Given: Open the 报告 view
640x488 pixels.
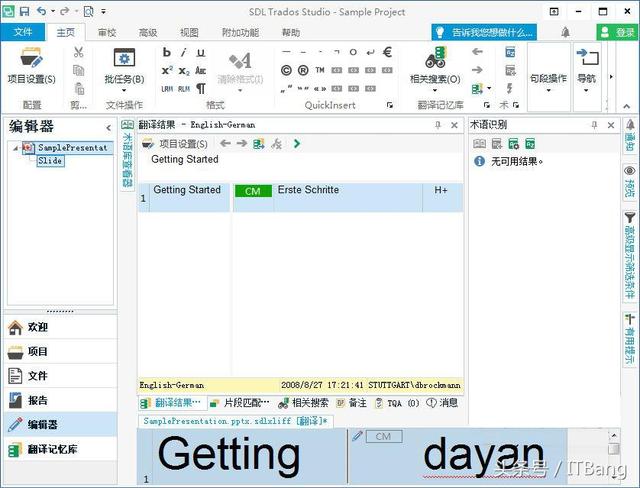Looking at the screenshot, I should [60, 400].
